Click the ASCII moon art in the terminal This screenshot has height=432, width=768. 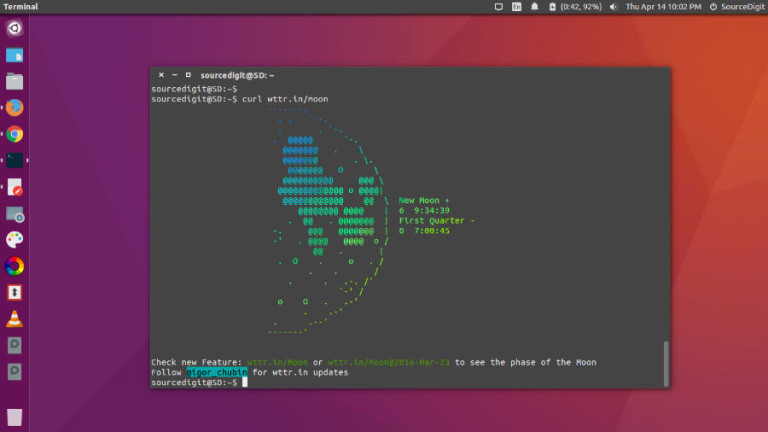[x=329, y=221]
